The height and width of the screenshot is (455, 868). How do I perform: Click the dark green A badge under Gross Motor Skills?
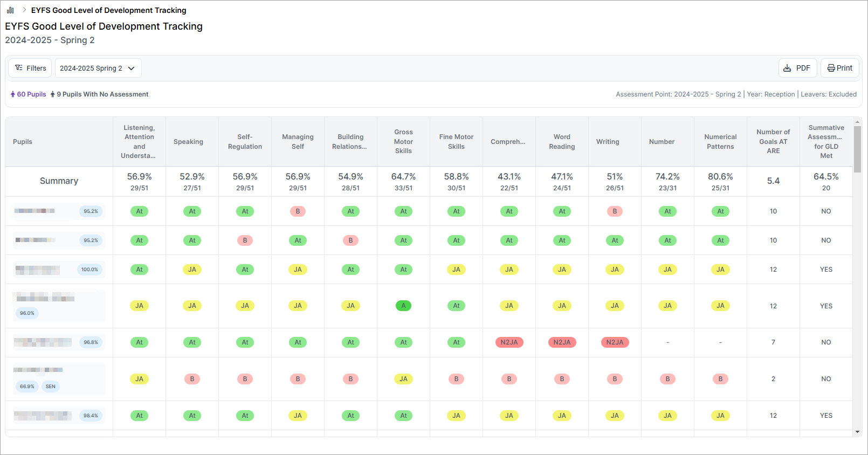403,306
